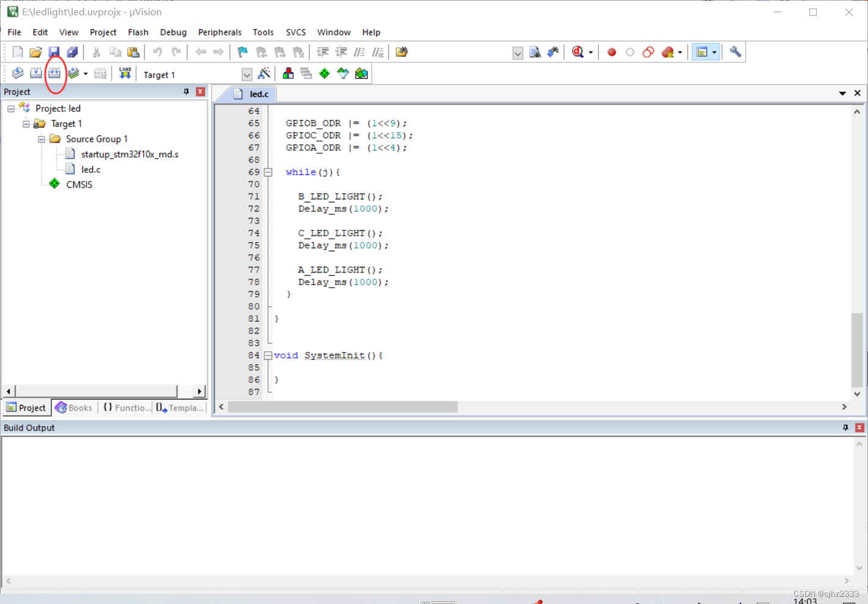
Task: Open Manage Run-Time Environment green diamond icon
Action: 325,74
